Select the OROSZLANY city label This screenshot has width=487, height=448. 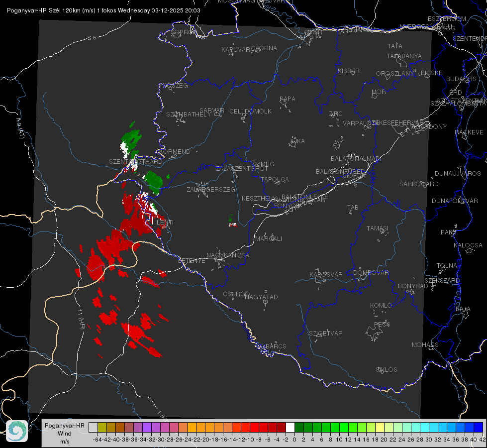tap(394, 73)
